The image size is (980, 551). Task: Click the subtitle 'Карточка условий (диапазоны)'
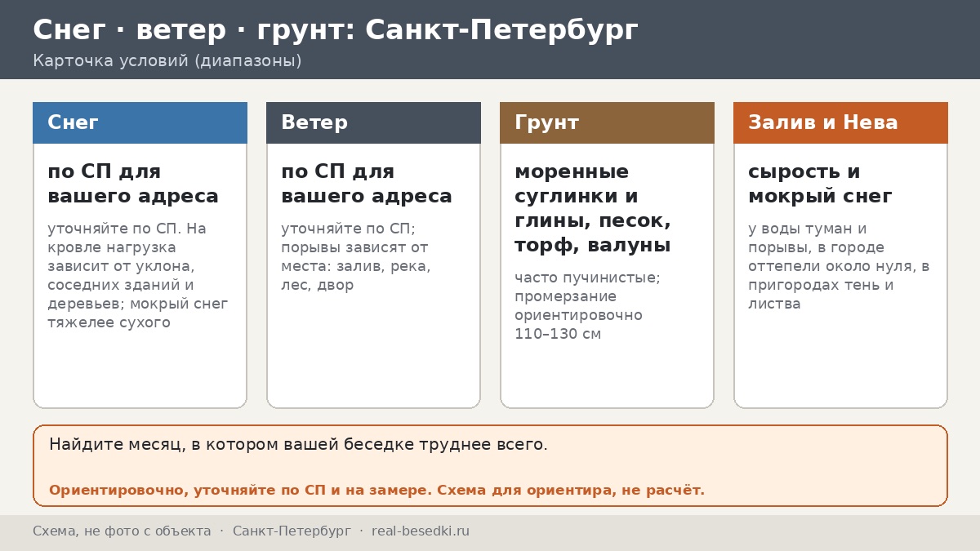(x=167, y=61)
